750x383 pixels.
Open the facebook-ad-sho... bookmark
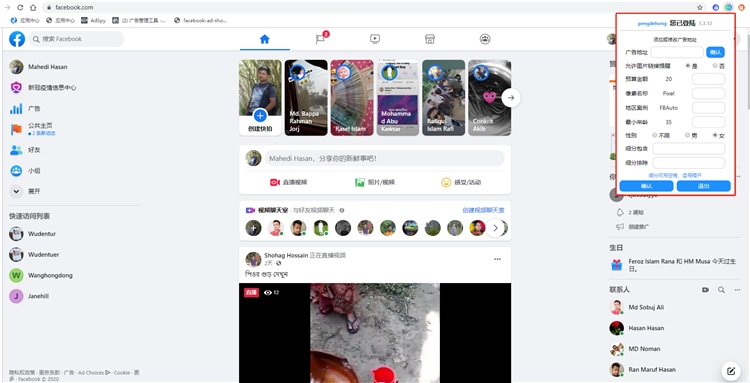coord(200,21)
